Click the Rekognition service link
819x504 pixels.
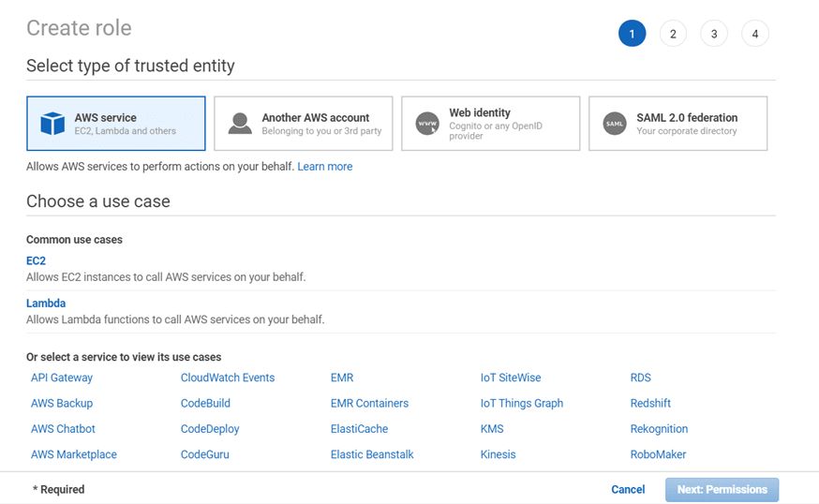pyautogui.click(x=659, y=429)
